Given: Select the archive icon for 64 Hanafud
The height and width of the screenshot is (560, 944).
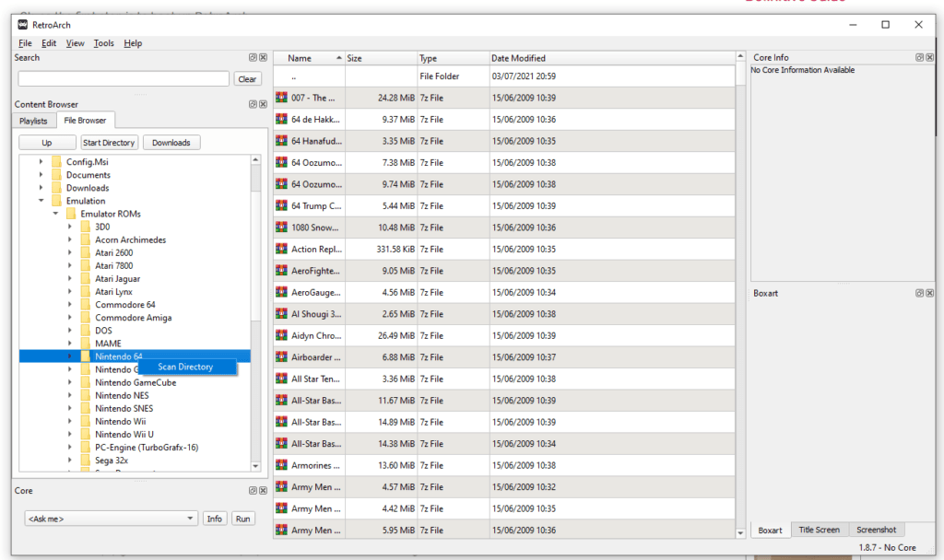Looking at the screenshot, I should [x=281, y=141].
